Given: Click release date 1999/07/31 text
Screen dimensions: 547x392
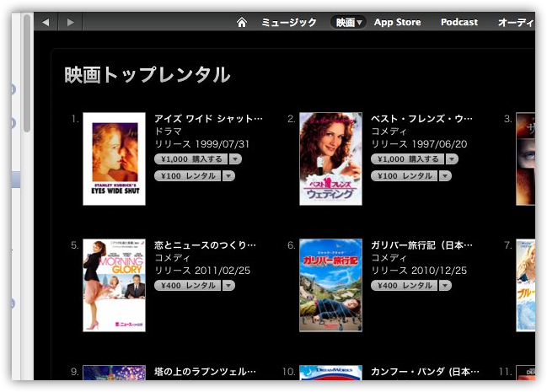Looking at the screenshot, I should 223,144.
